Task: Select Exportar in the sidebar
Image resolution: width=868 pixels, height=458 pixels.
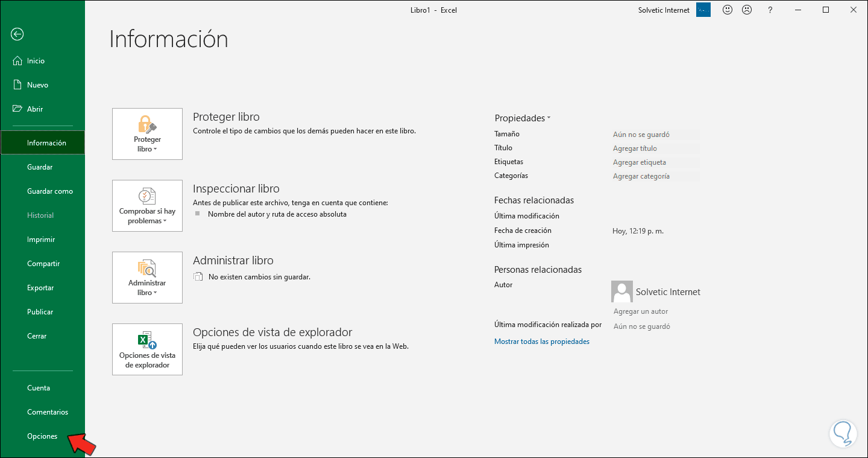Action: [x=43, y=288]
